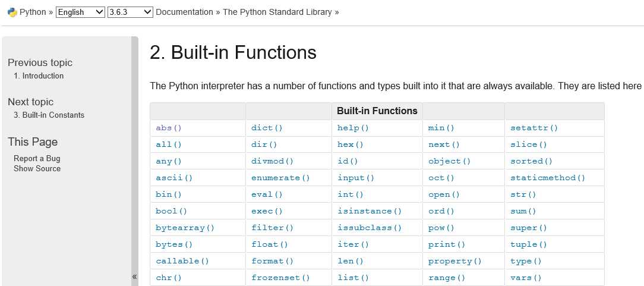Open the range() function link
The image size is (644, 286).
coord(446,278)
